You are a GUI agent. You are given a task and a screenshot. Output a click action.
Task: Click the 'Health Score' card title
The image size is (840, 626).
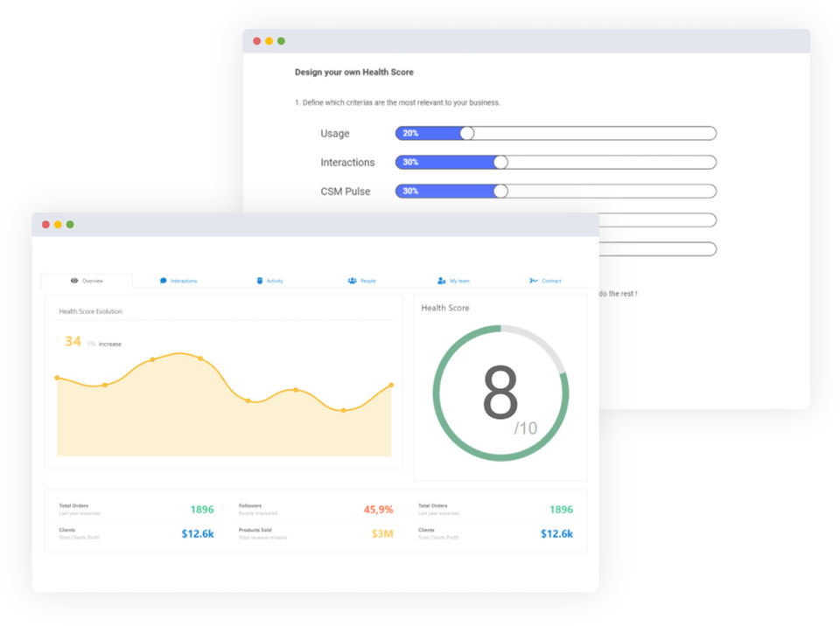[x=445, y=308]
